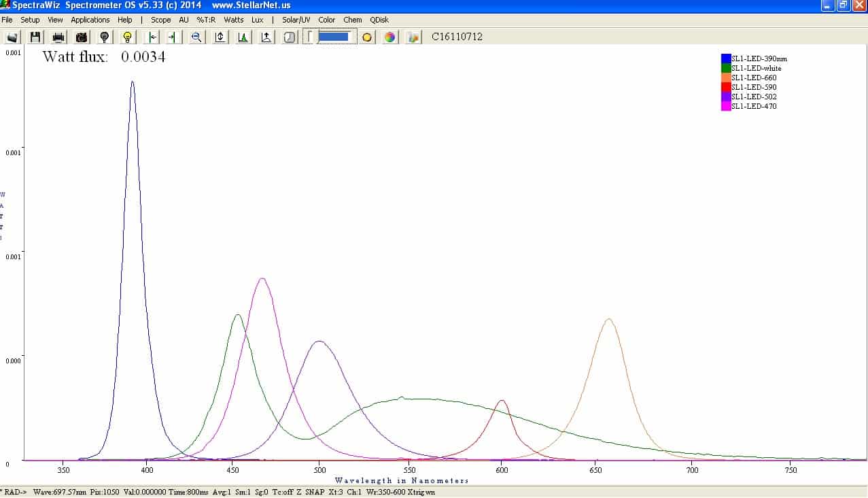Click the SL1-LED-390nm legend label
868x498 pixels.
tap(759, 59)
